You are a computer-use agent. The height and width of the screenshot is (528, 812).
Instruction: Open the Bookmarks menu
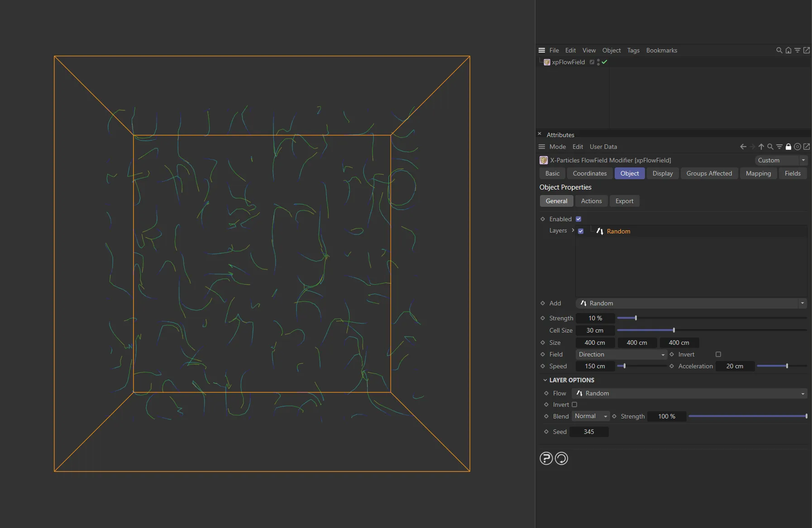661,50
